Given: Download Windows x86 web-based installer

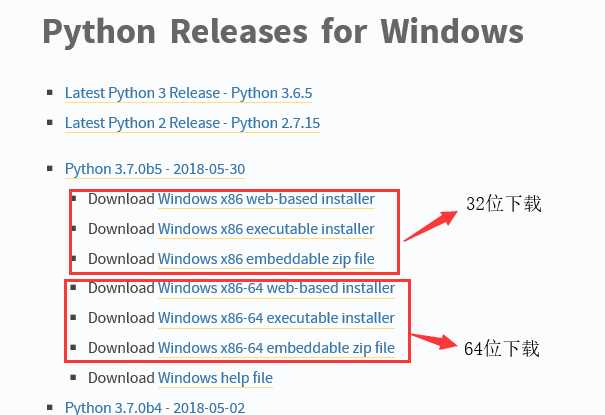Looking at the screenshot, I should coord(266,199).
